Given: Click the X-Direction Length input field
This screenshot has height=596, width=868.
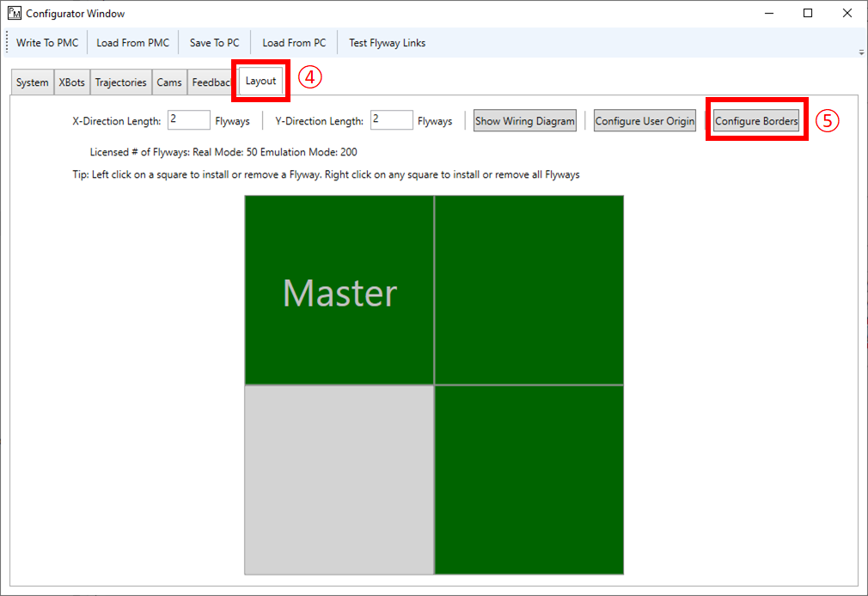Looking at the screenshot, I should click(188, 120).
